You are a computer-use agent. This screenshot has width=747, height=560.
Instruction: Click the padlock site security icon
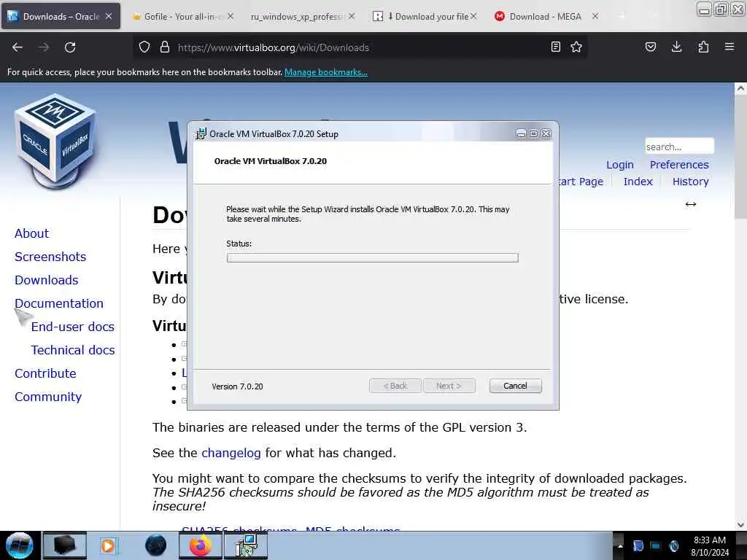[x=165, y=47]
